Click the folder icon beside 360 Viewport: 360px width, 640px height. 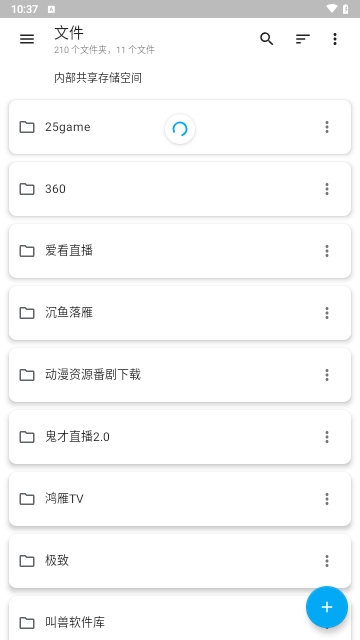27,189
